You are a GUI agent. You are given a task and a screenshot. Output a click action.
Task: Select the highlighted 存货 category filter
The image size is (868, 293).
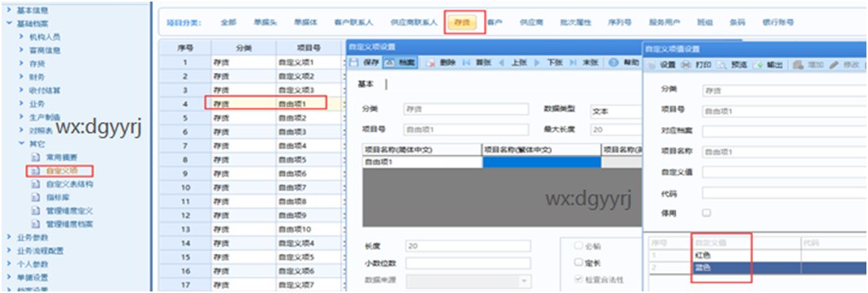(x=463, y=23)
